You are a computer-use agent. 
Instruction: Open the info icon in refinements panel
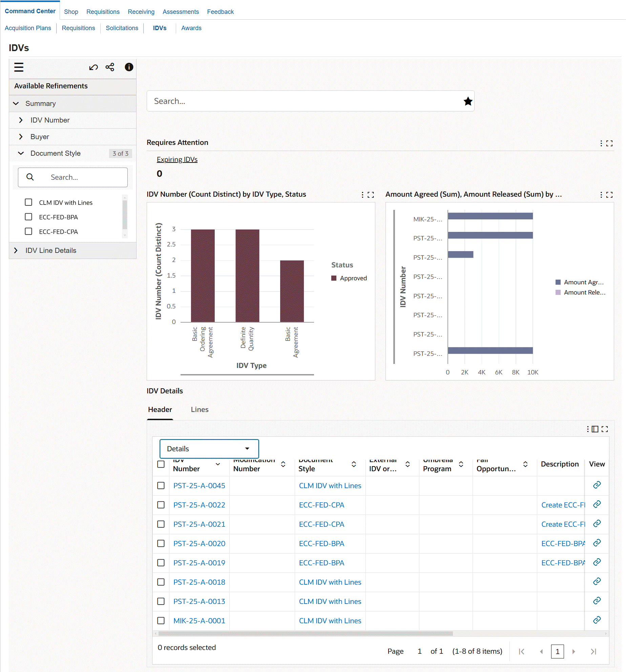pyautogui.click(x=129, y=67)
